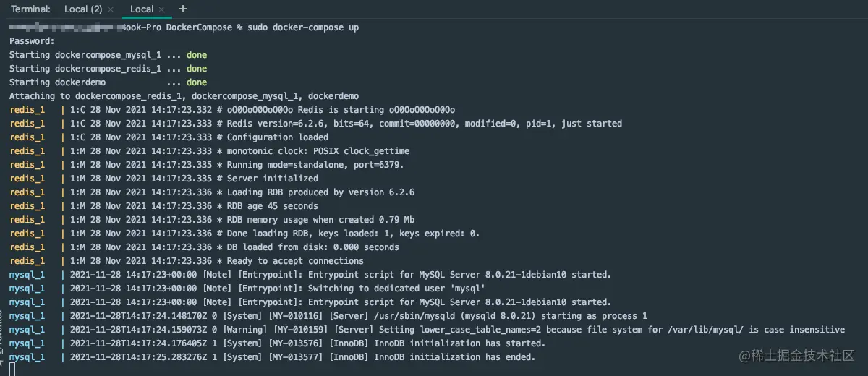Click the sudo docker-compose up command text
Screen dimensions: 868x376
[302, 27]
